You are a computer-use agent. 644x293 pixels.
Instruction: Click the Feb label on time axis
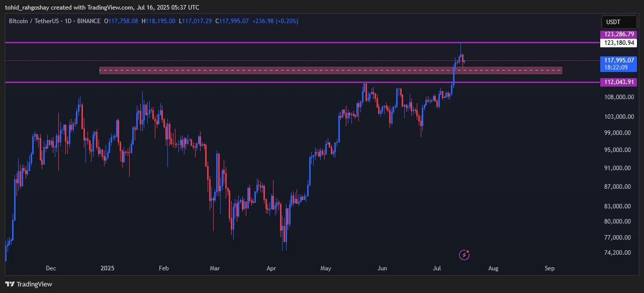[163, 268]
